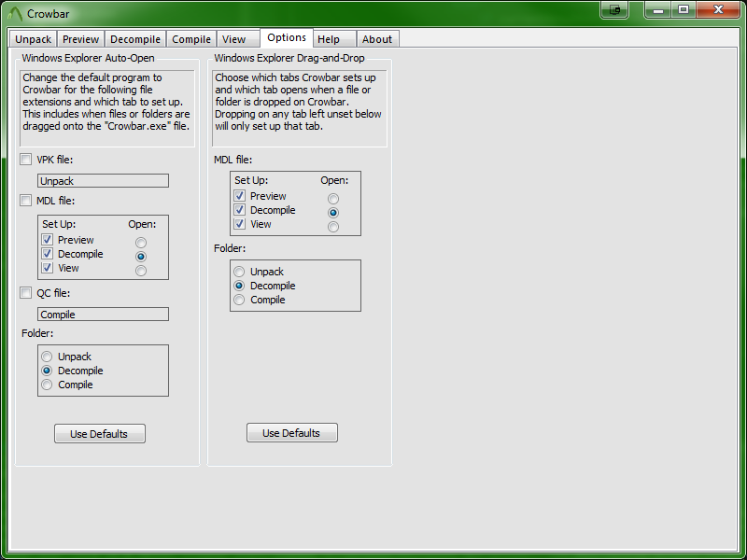The height and width of the screenshot is (560, 747).
Task: Select Auto-Open radio for View tab
Action: pos(141,271)
